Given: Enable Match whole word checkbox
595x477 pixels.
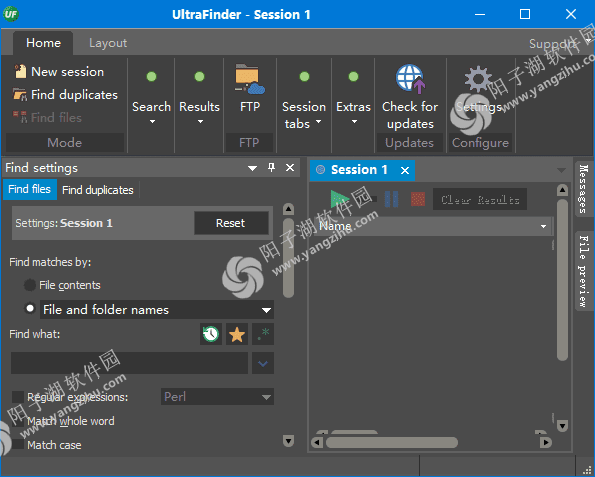Looking at the screenshot, I should pos(18,421).
